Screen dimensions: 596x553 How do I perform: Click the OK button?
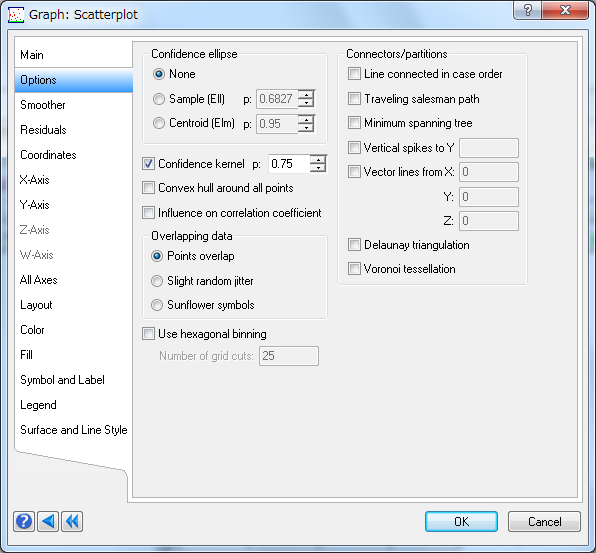point(461,521)
